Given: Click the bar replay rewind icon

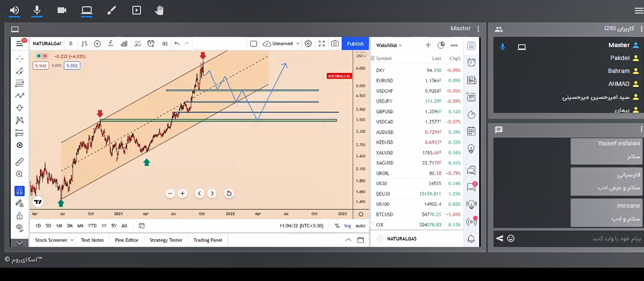Looking at the screenshot, I should point(165,44).
